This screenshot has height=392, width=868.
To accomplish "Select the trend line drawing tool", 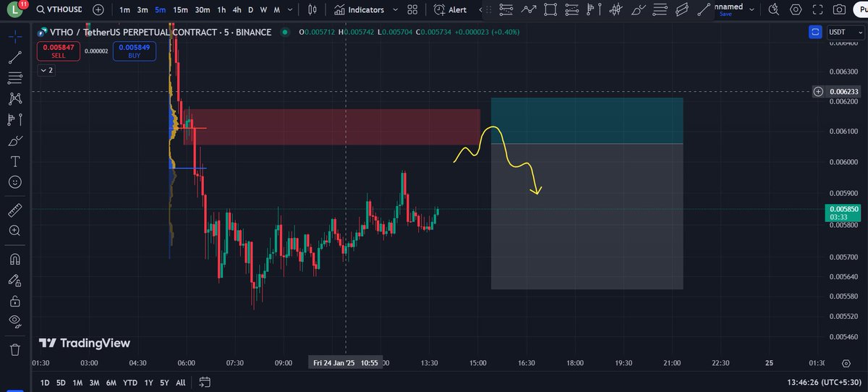I will click(15, 57).
